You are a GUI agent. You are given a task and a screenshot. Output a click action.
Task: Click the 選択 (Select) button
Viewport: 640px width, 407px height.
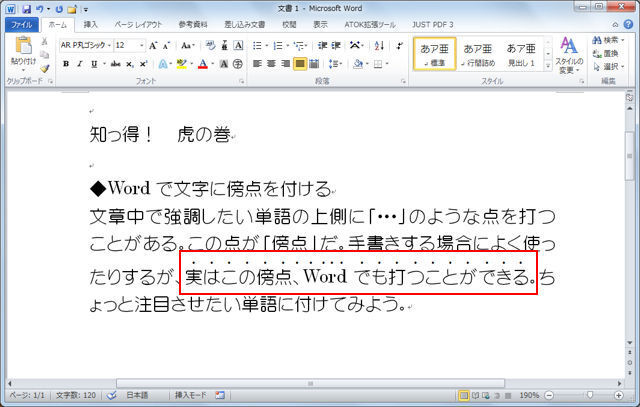[x=608, y=67]
